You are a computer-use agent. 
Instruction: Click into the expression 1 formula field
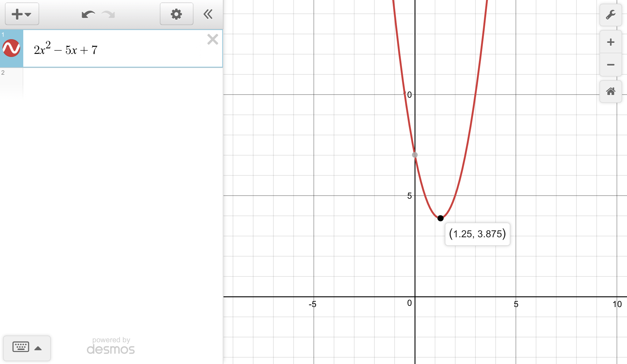pyautogui.click(x=122, y=50)
